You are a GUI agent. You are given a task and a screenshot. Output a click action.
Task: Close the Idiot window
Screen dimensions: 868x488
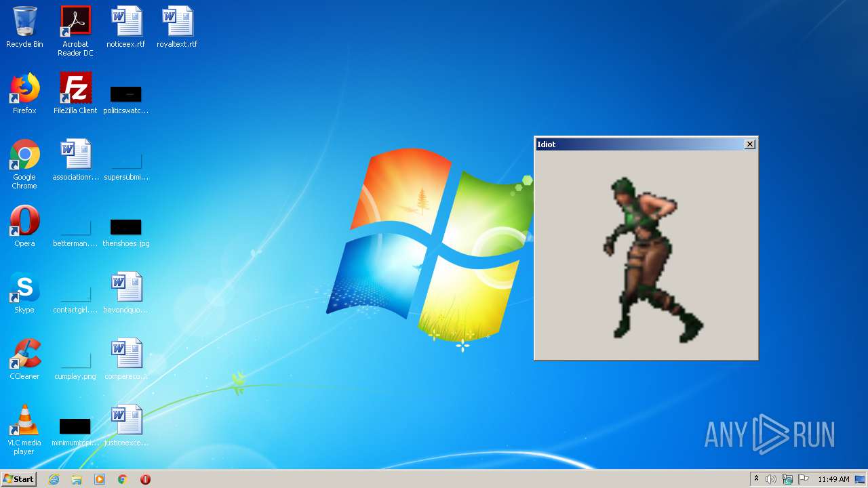pos(749,144)
